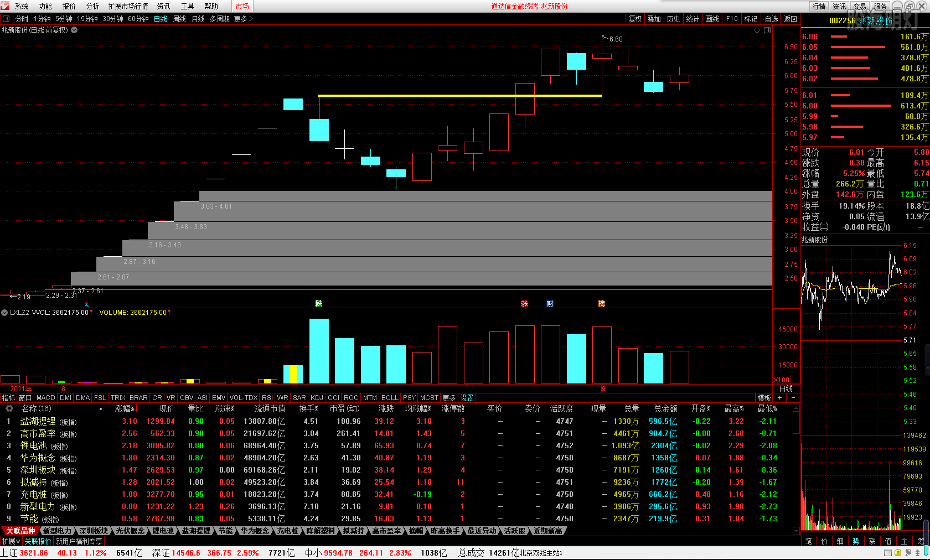This screenshot has height=560, width=930.
Task: Switch chart period to 30分钟
Action: point(113,19)
